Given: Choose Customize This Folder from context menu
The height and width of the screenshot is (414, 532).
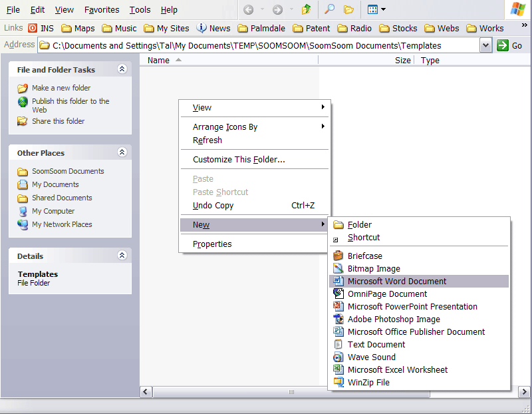Looking at the screenshot, I should click(255, 160).
